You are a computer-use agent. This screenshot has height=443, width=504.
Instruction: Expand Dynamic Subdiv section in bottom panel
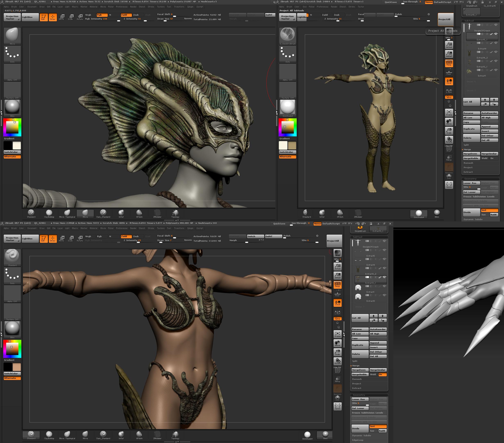point(362,436)
